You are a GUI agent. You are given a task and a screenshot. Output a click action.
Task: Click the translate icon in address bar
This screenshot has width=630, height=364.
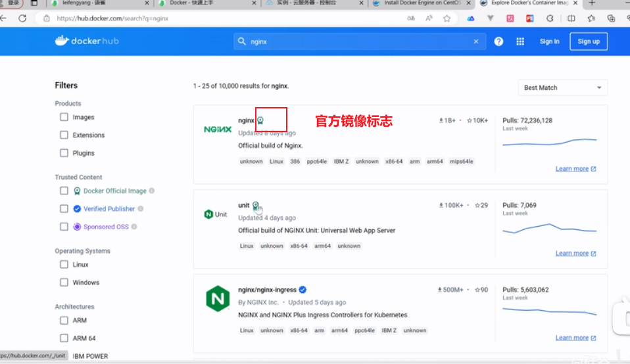tap(410, 18)
